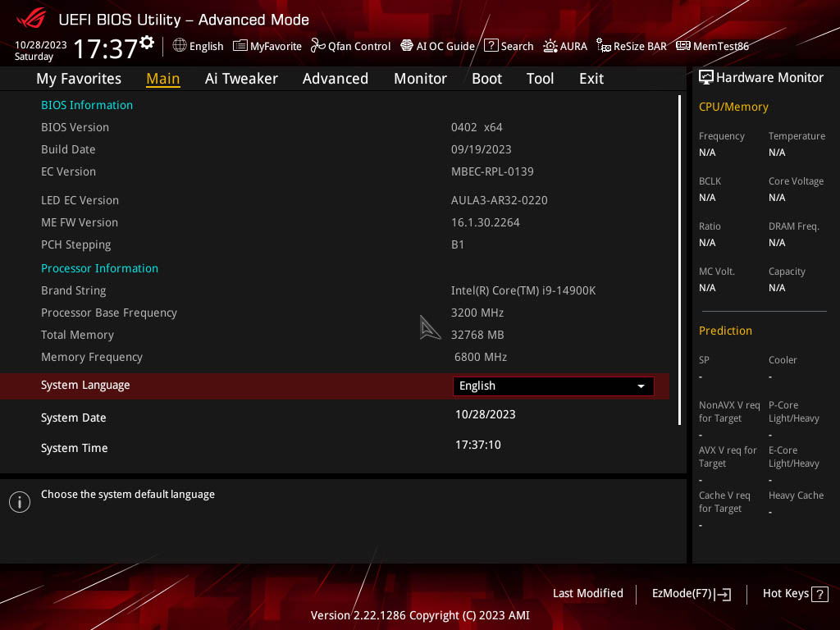Launch MemTest86

713,46
